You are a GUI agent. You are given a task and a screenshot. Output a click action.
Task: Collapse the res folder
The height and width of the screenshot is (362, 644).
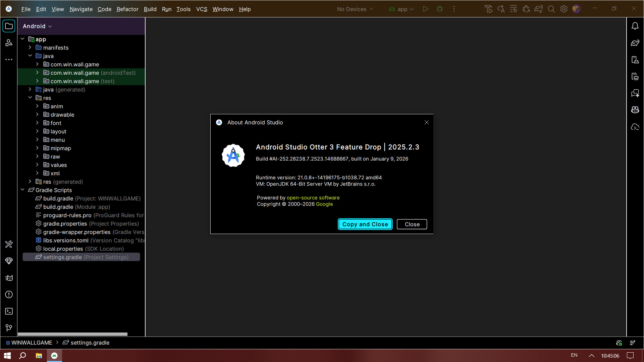pos(30,98)
